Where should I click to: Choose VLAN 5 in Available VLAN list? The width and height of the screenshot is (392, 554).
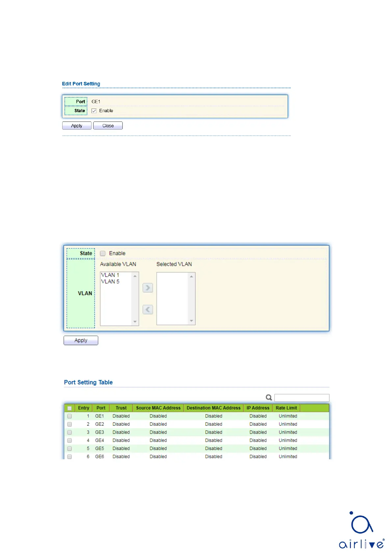click(110, 282)
